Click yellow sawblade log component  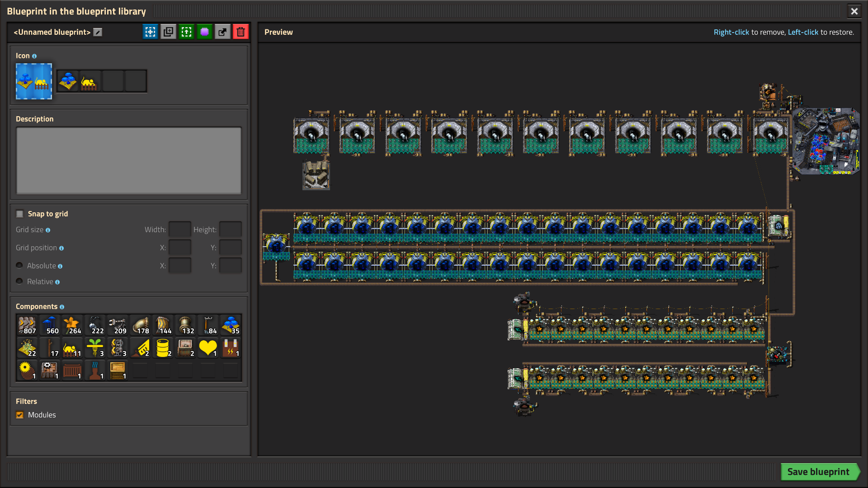coord(27,371)
